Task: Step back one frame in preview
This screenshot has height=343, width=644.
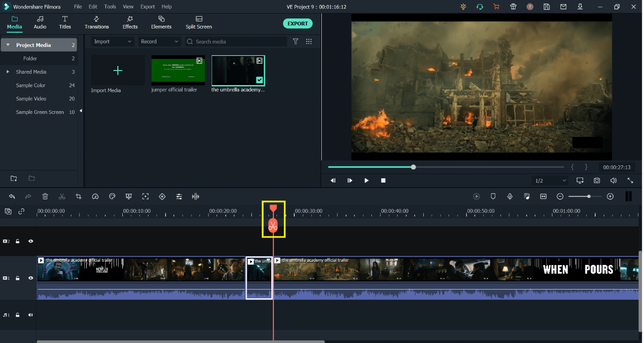Action: (333, 180)
